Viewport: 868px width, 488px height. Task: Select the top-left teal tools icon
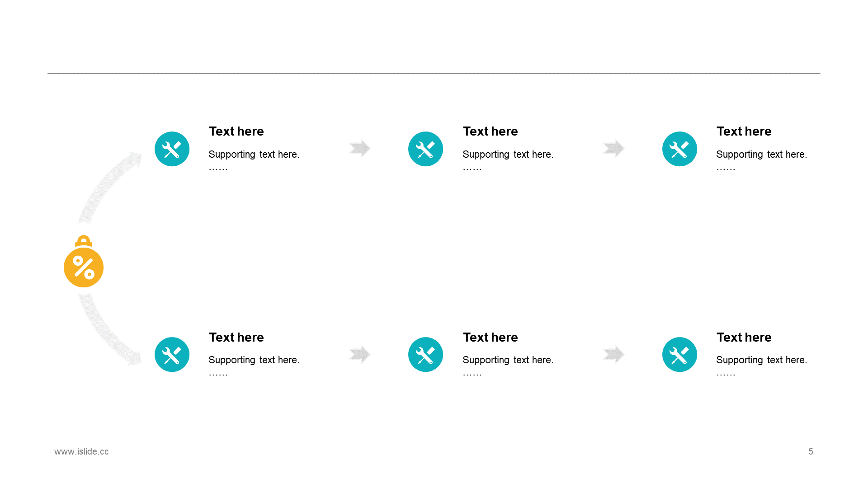(x=172, y=149)
